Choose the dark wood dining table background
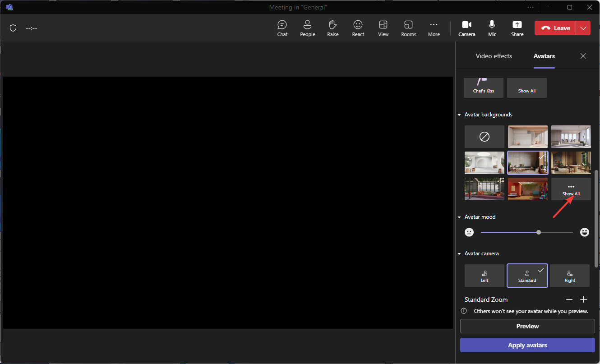The width and height of the screenshot is (600, 364). 571,163
